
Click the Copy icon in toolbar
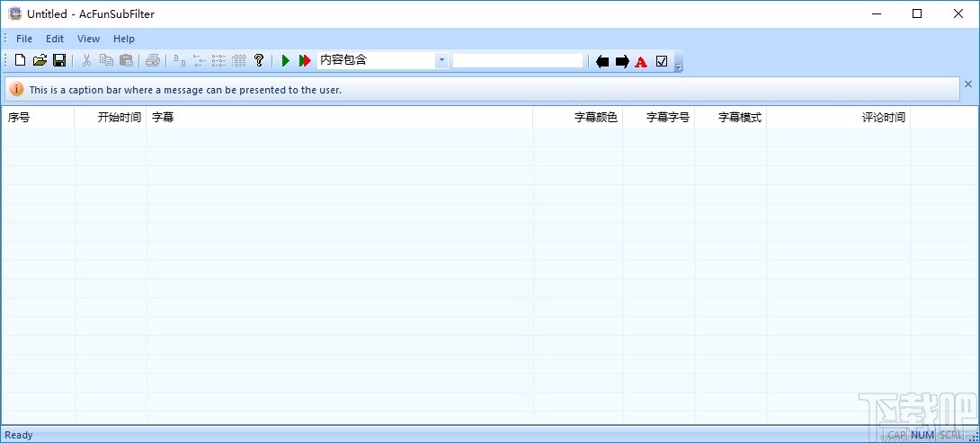pyautogui.click(x=106, y=60)
